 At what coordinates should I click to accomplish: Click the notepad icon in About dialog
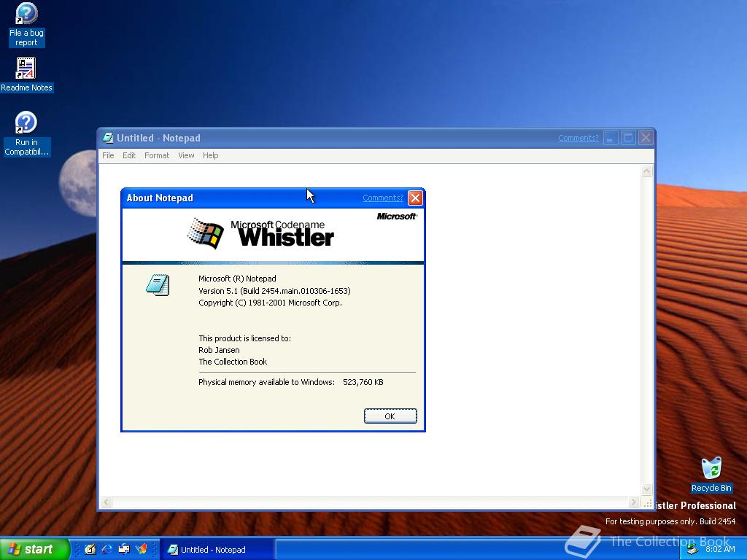[x=158, y=285]
